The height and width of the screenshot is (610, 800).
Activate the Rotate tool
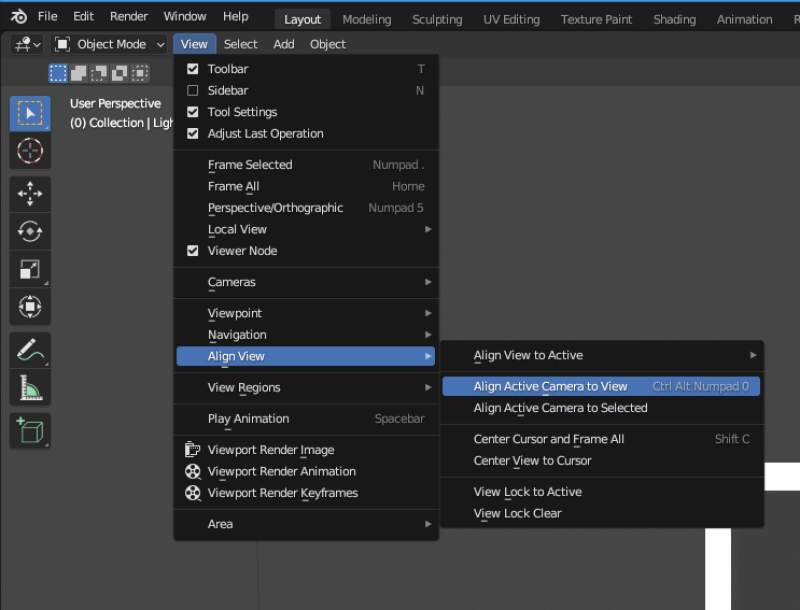coord(30,232)
